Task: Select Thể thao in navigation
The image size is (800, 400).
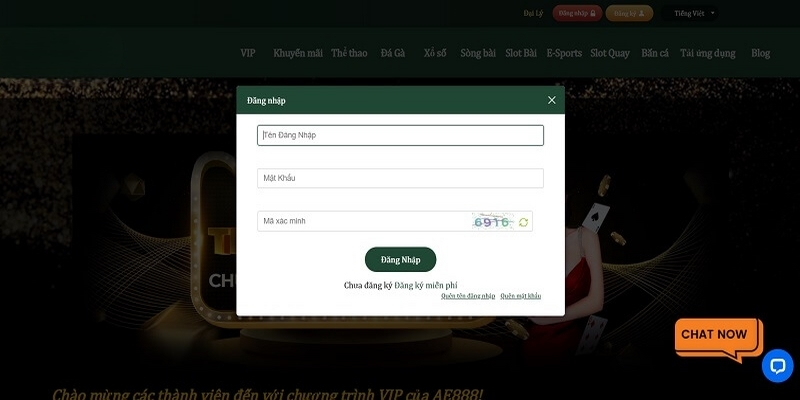Action: [349, 53]
